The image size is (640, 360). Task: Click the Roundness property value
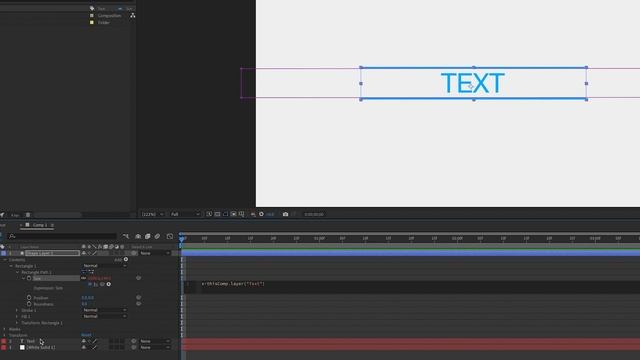84,304
